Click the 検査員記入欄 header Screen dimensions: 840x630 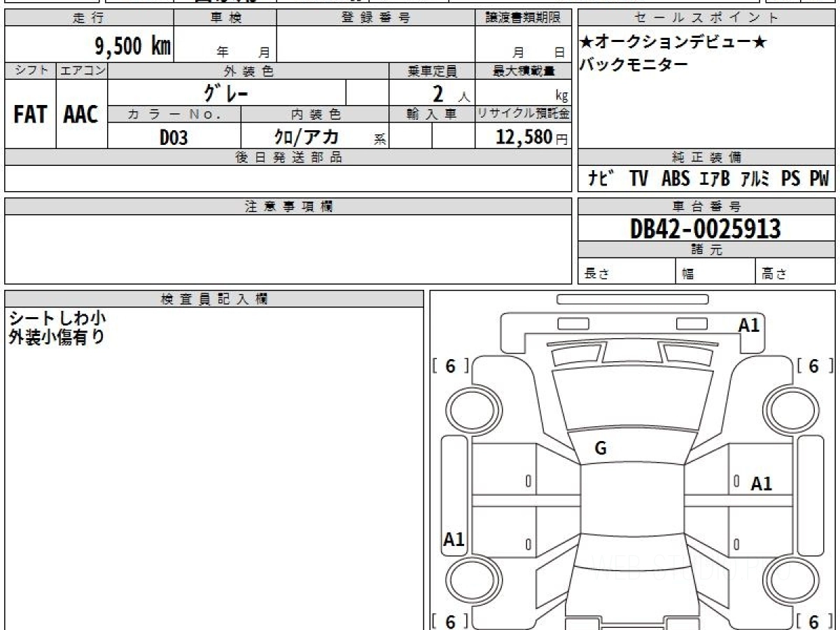(214, 299)
